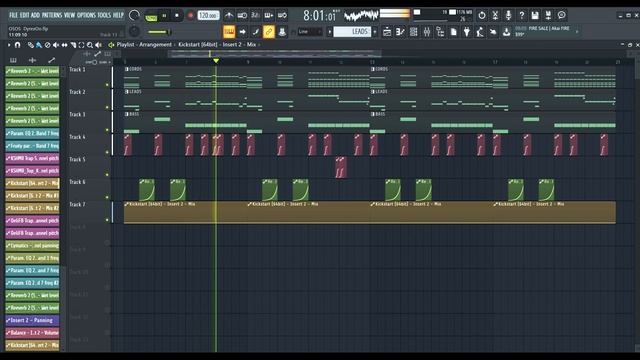This screenshot has width=640, height=360.
Task: Open the Line snap dropdown
Action: pyautogui.click(x=310, y=31)
